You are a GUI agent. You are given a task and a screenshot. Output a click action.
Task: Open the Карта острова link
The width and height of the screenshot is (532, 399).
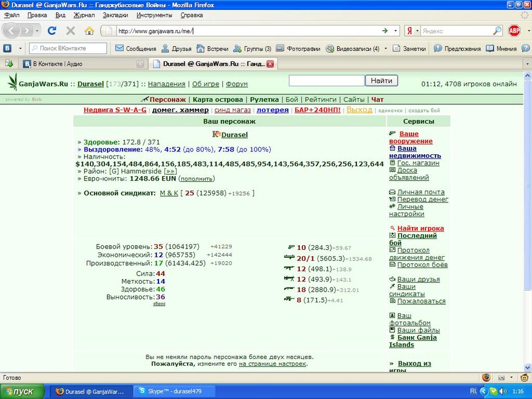pos(218,99)
